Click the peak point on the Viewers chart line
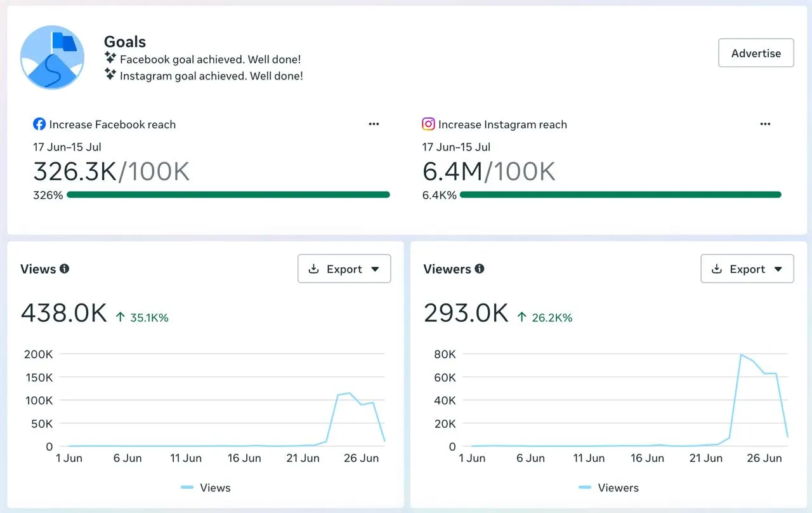Image resolution: width=812 pixels, height=513 pixels. 741,355
